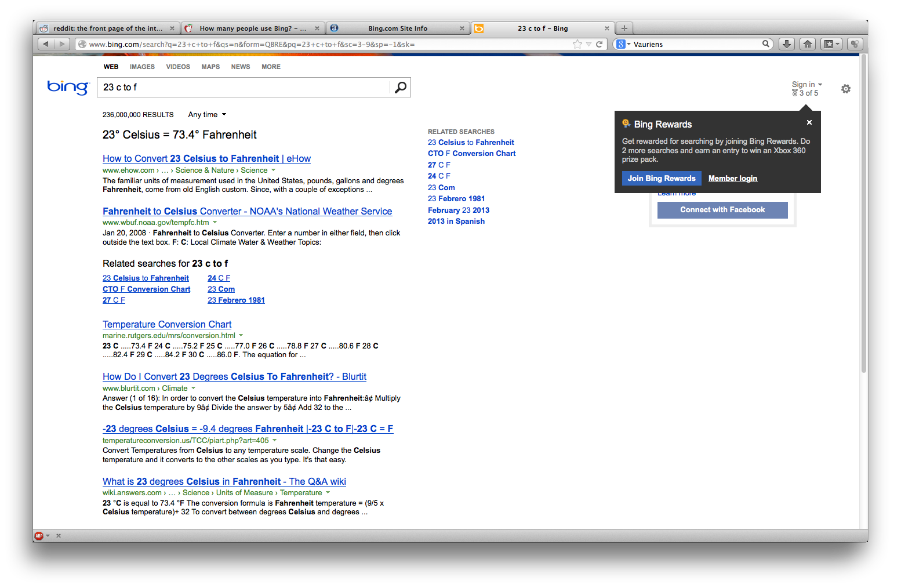This screenshot has width=901, height=588.
Task: Bookmark this page with the star icon
Action: [577, 44]
